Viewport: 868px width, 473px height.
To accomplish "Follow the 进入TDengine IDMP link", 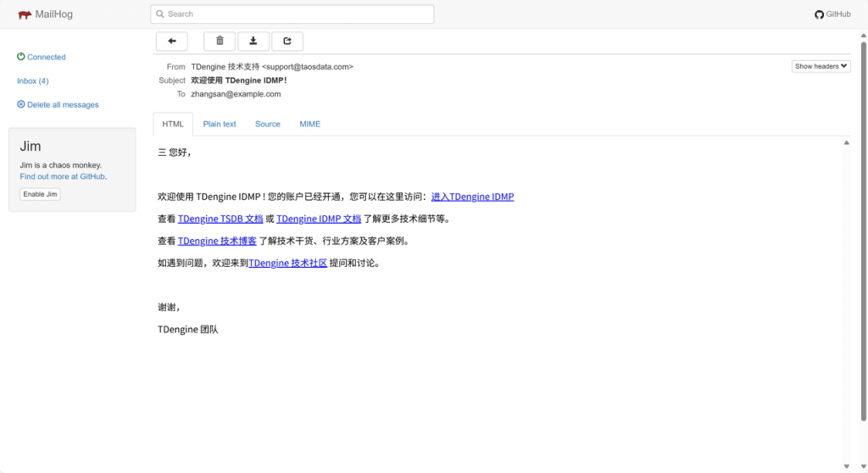I will tap(472, 197).
